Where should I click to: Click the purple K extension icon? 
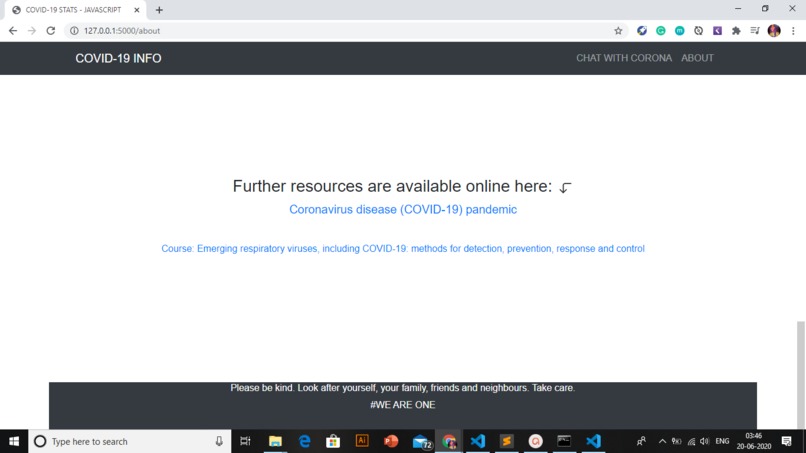[717, 31]
